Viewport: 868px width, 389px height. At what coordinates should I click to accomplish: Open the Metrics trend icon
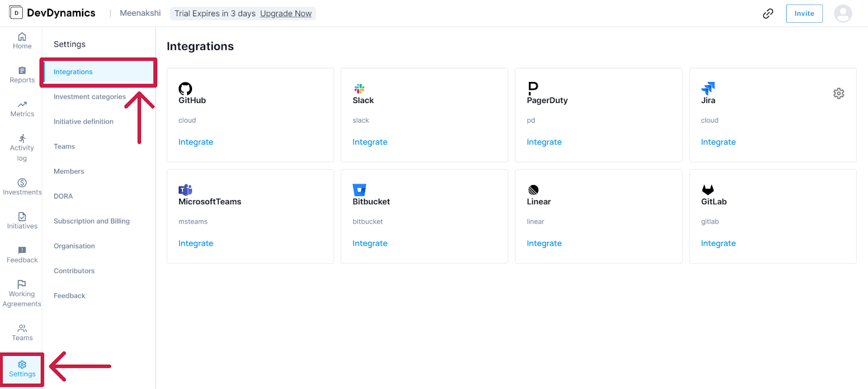pos(22,104)
